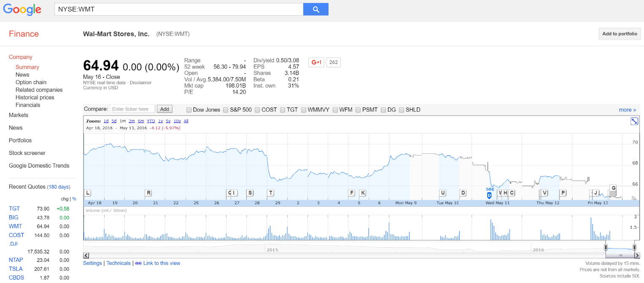This screenshot has width=644, height=283.
Task: Enable the Dow Jones comparison checkbox
Action: pyautogui.click(x=189, y=110)
